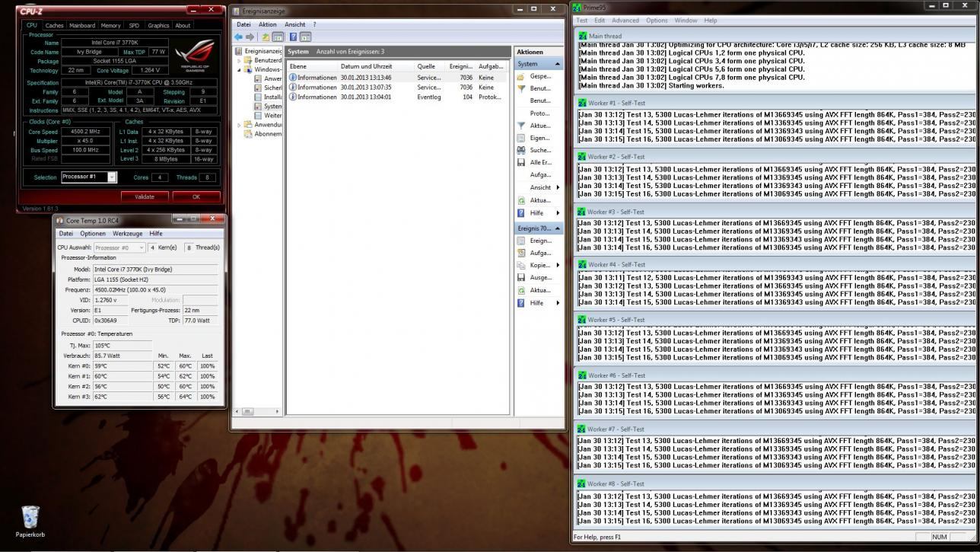Open the CPU-Z Selection 'Processor #1' dropdown
Viewport: 980px width, 552px height.
click(112, 177)
